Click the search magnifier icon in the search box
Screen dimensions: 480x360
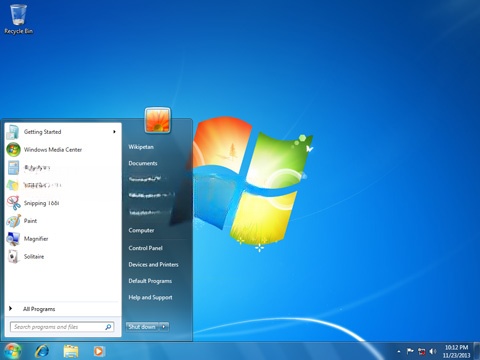tap(108, 327)
